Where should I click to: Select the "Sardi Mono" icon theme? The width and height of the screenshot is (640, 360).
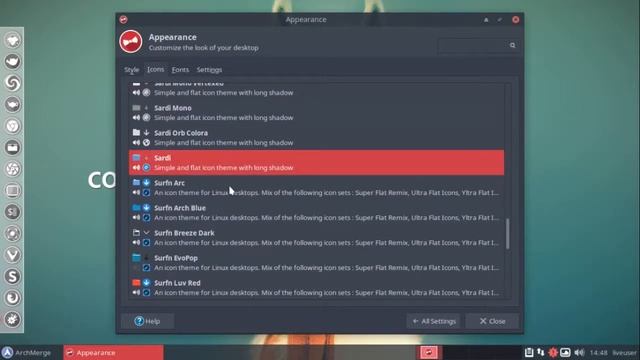coord(316,113)
